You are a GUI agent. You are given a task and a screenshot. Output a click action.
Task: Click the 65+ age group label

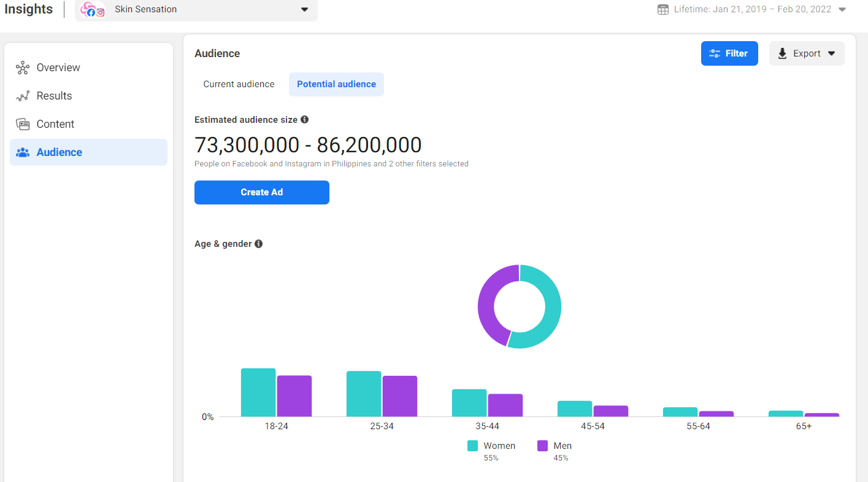click(x=804, y=426)
